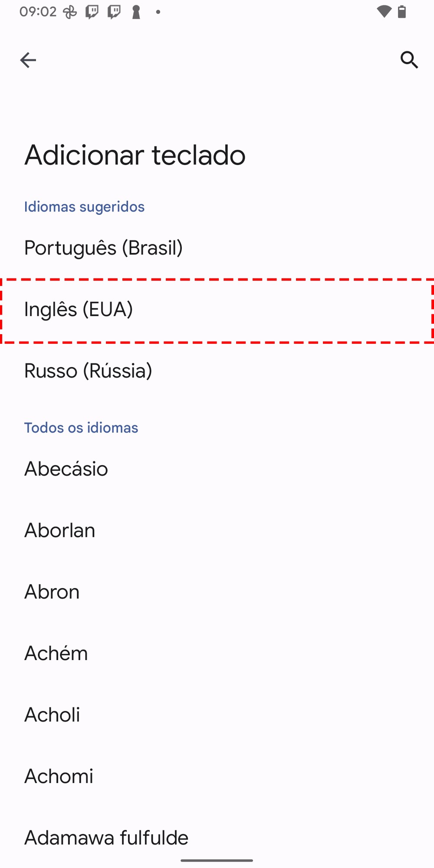Tap the pinwheel icon in status bar
Viewport: 434px width, 868px height.
click(70, 12)
